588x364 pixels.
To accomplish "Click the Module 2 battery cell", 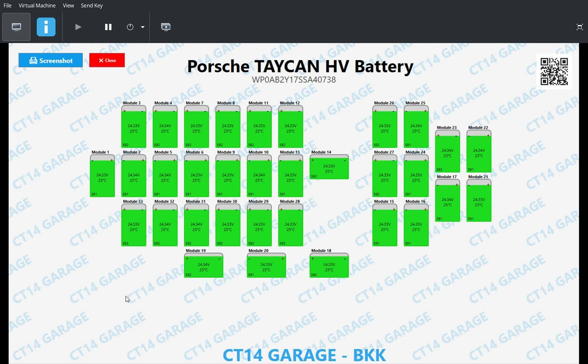I will click(x=134, y=176).
